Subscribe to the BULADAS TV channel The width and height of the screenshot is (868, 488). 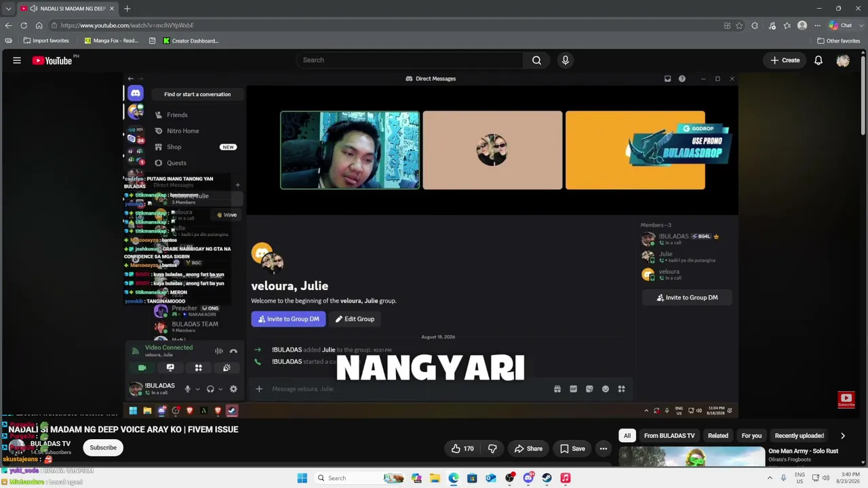(103, 448)
